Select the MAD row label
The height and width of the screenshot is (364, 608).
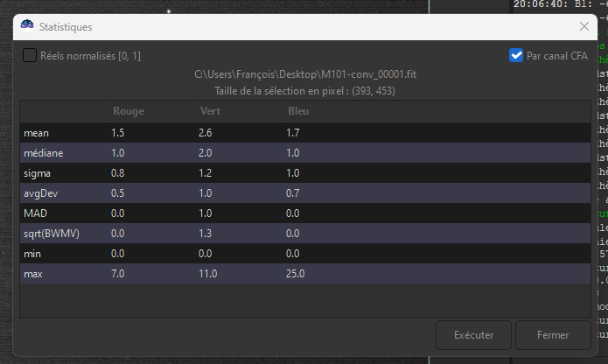35,213
